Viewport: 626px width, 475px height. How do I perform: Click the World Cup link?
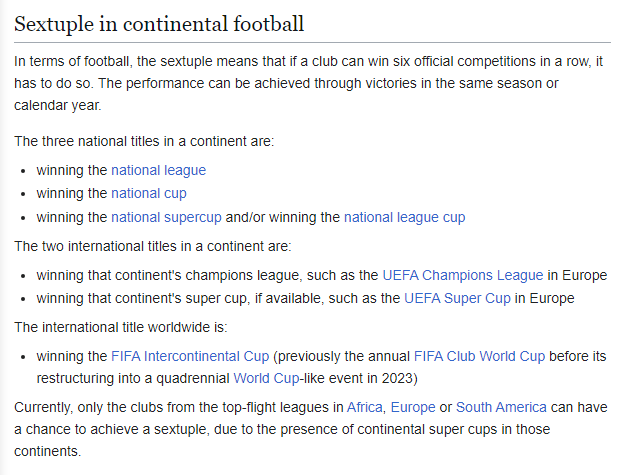tap(266, 378)
